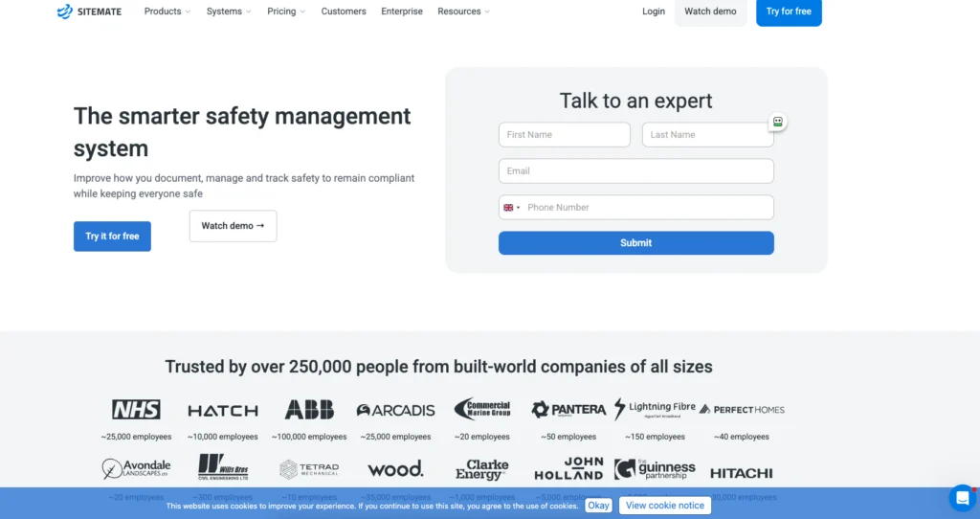Click the Tetrad Mechanical logo
The height and width of the screenshot is (519, 980).
point(309,469)
